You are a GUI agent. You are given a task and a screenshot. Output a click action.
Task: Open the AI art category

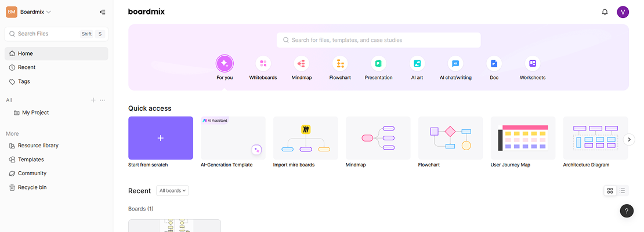point(417,63)
